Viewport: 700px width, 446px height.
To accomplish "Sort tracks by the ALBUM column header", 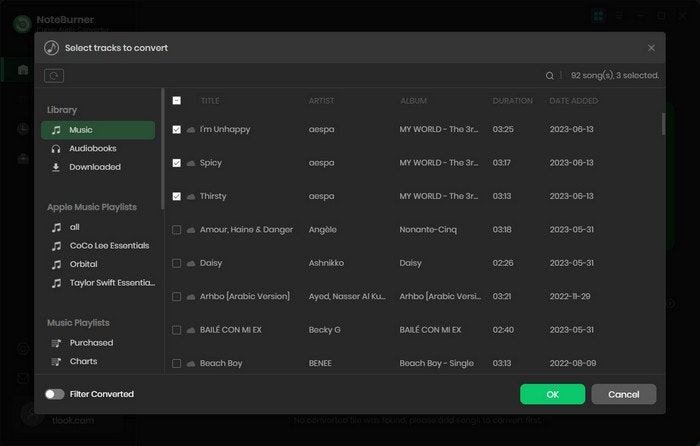I will coord(413,101).
